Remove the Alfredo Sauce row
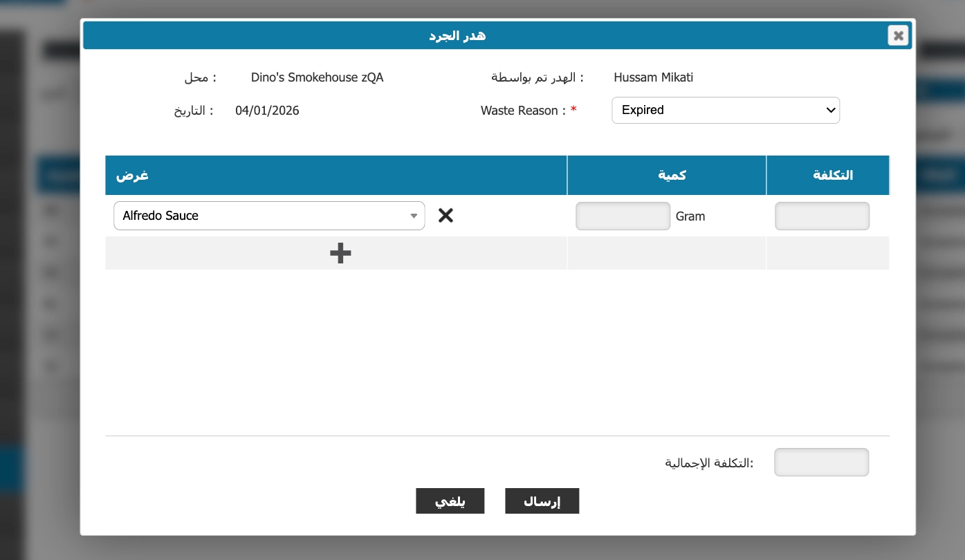The width and height of the screenshot is (965, 560). [x=445, y=216]
